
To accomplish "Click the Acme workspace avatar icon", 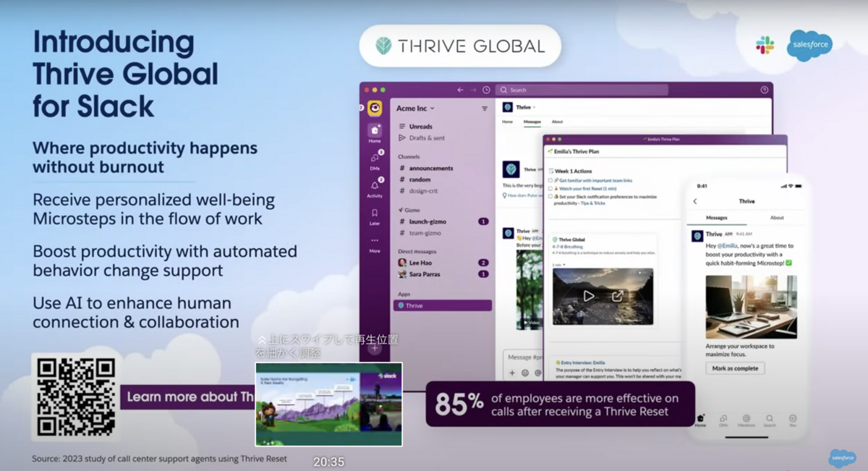I will 375,109.
